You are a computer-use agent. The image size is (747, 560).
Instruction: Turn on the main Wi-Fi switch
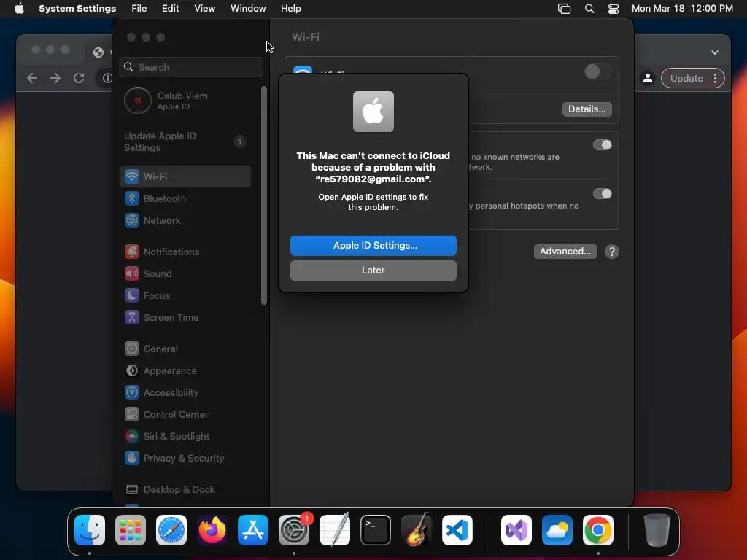[597, 72]
